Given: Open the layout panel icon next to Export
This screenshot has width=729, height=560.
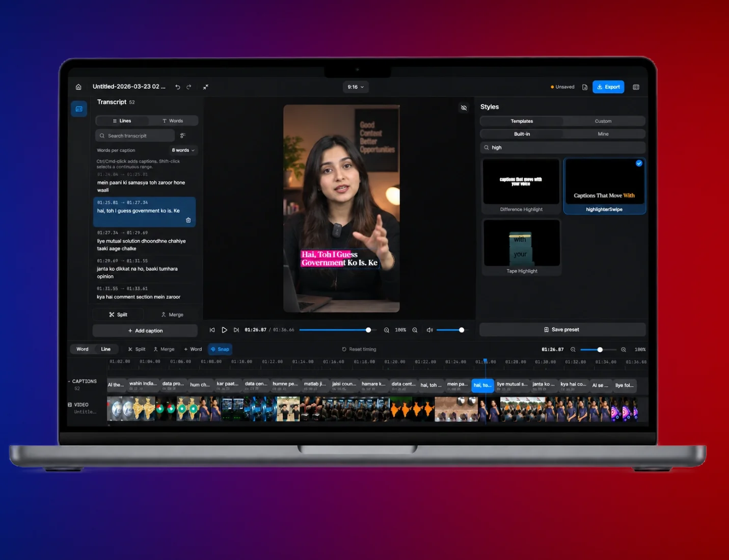Looking at the screenshot, I should [636, 87].
